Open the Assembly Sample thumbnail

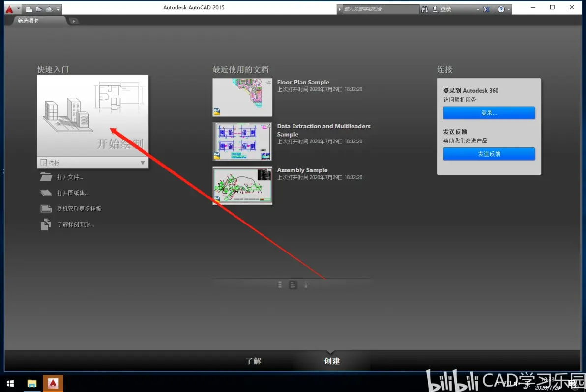coord(242,186)
